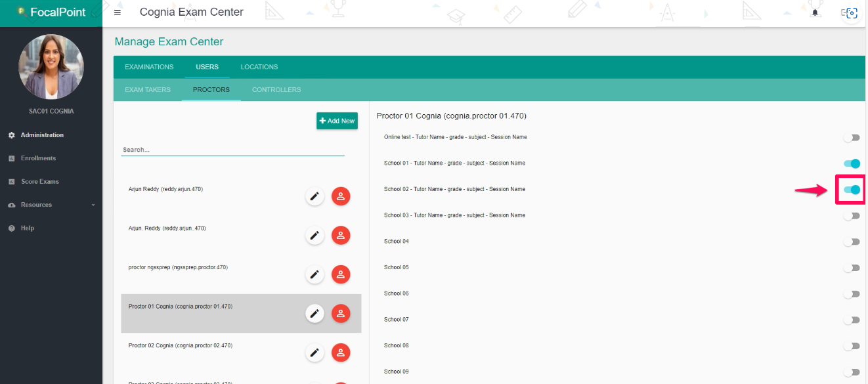The width and height of the screenshot is (868, 384).
Task: Edit Proctor 01 Cognia pencil icon
Action: click(x=315, y=314)
